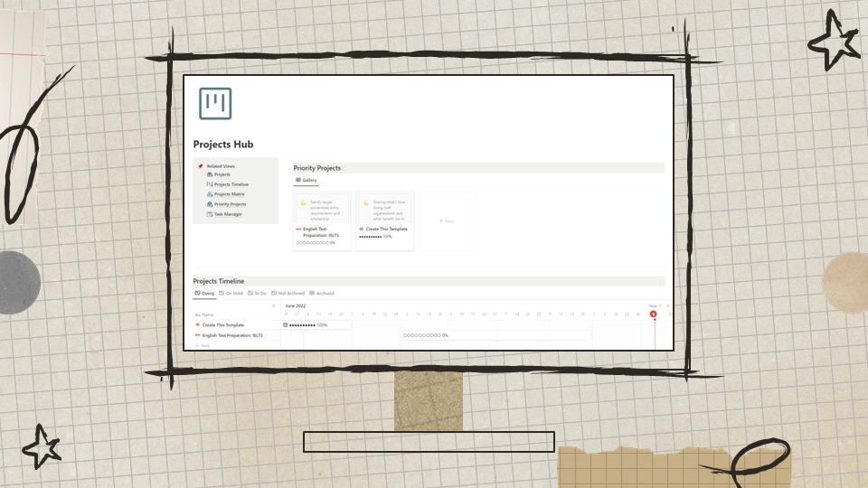Open the Projects link in Related Views
The image size is (868, 488).
(x=222, y=174)
